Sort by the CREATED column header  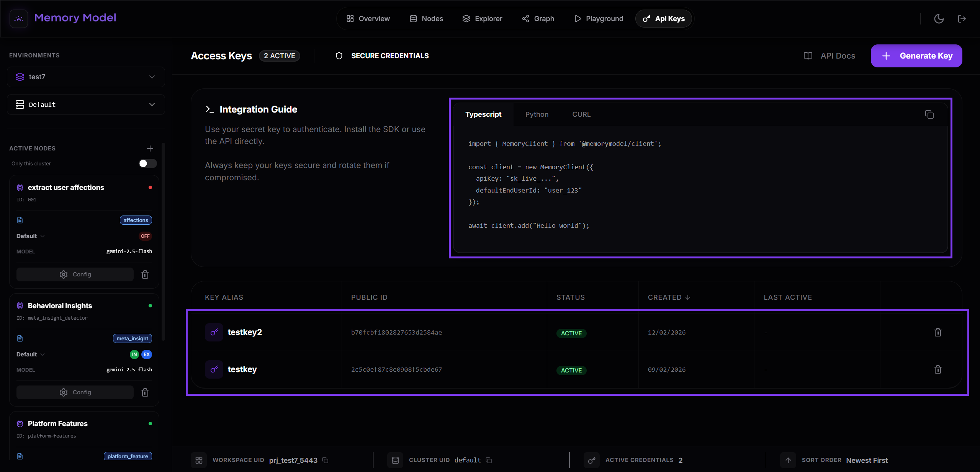click(669, 297)
